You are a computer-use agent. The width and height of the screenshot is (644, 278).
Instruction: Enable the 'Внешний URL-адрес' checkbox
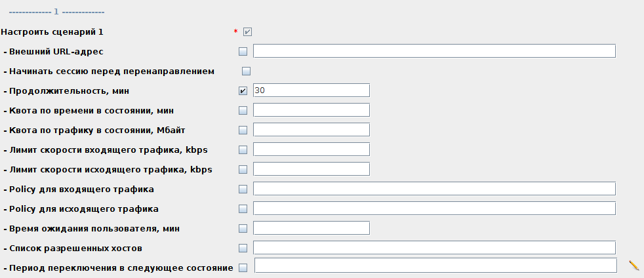click(243, 51)
